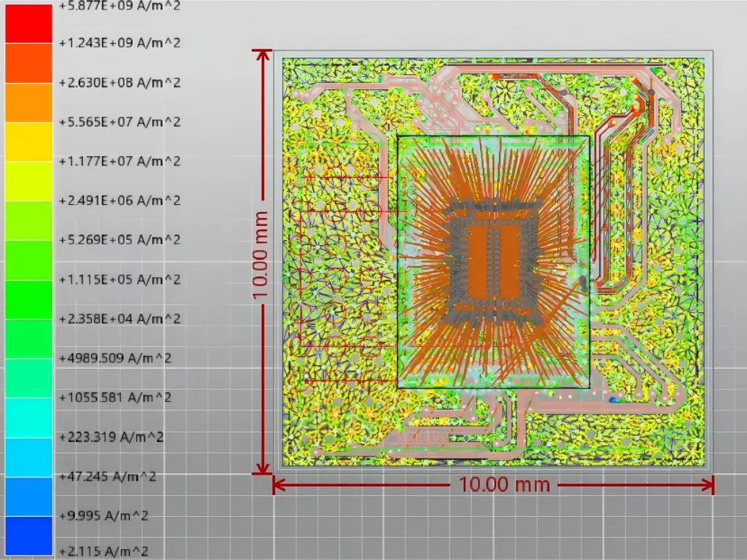Select the vertical 10.00 mm dimension label
Viewport: 747px width, 560px height.
[x=260, y=256]
